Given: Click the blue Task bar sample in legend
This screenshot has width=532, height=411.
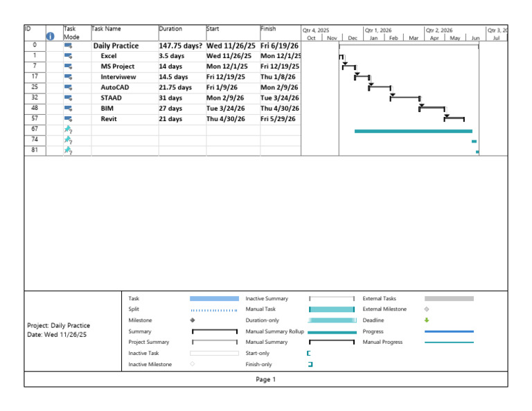Looking at the screenshot, I should click(214, 298).
